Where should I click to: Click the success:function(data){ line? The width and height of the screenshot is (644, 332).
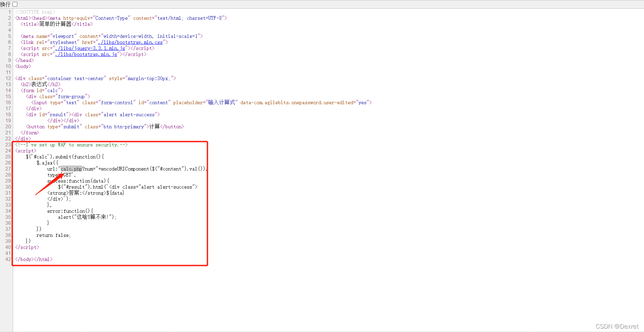tap(78, 181)
